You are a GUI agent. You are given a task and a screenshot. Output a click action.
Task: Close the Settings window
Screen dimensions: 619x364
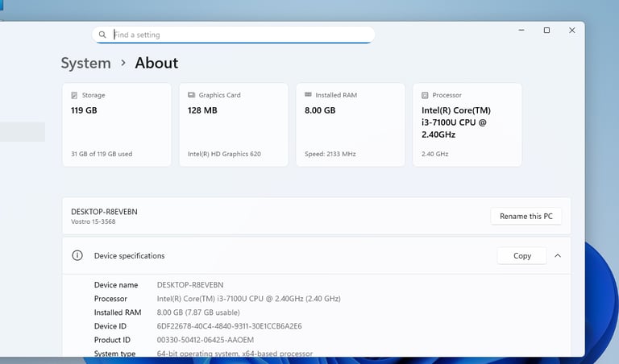572,31
